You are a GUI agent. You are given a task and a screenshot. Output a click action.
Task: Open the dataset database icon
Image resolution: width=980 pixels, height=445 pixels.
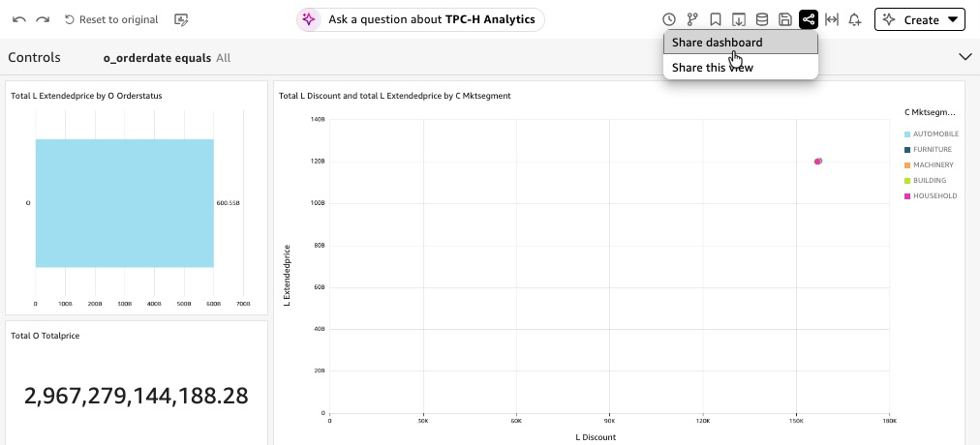[x=762, y=19]
